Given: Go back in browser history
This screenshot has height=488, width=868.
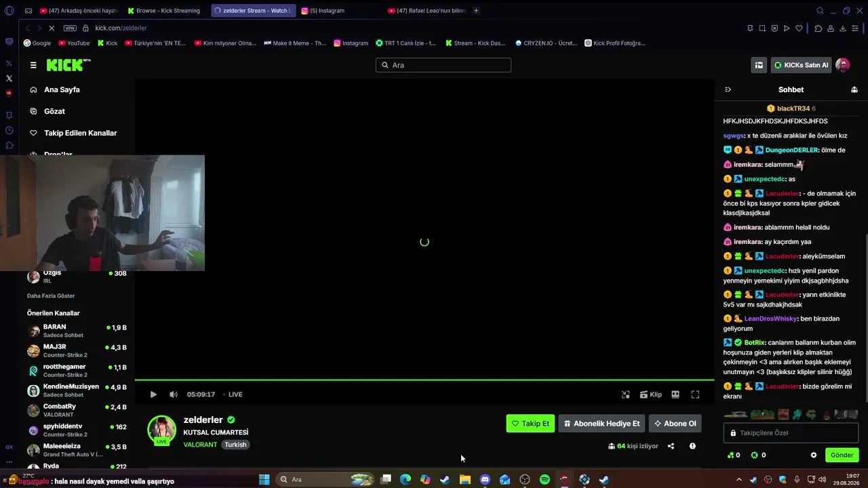Looking at the screenshot, I should [27, 28].
